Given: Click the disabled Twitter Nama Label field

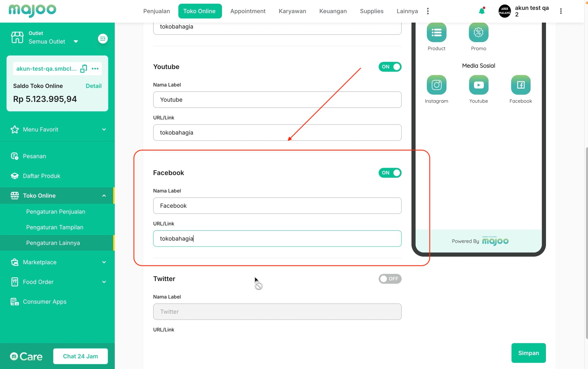Looking at the screenshot, I should click(x=277, y=312).
